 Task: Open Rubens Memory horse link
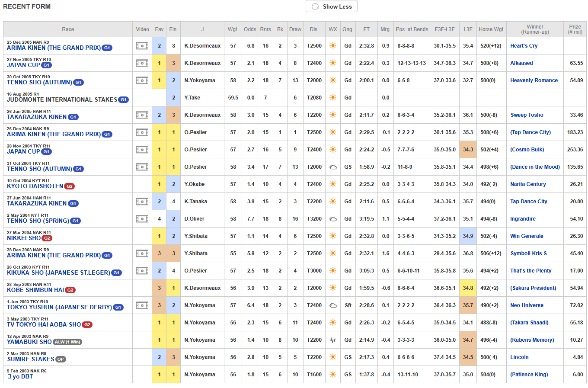point(532,340)
